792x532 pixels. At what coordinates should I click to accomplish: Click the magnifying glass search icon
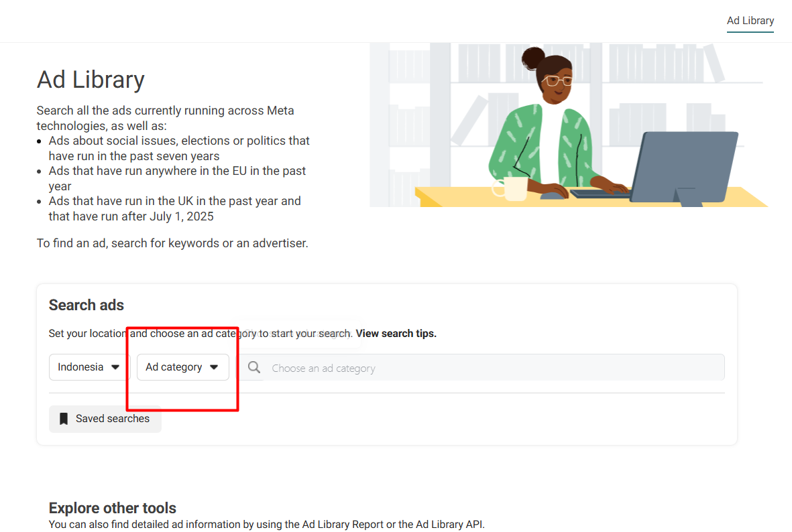[254, 367]
